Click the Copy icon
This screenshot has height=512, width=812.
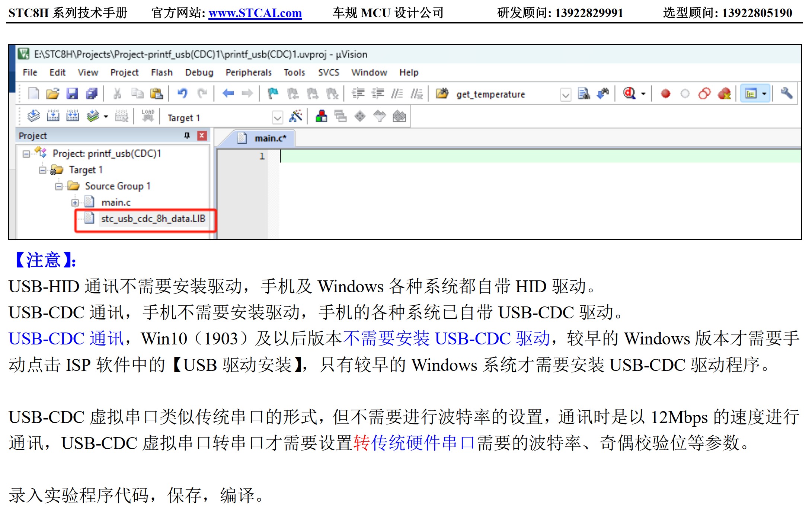tap(137, 93)
